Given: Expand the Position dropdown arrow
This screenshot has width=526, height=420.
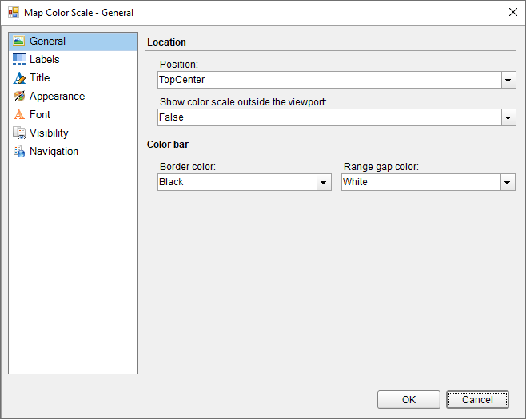Looking at the screenshot, I should pyautogui.click(x=508, y=81).
